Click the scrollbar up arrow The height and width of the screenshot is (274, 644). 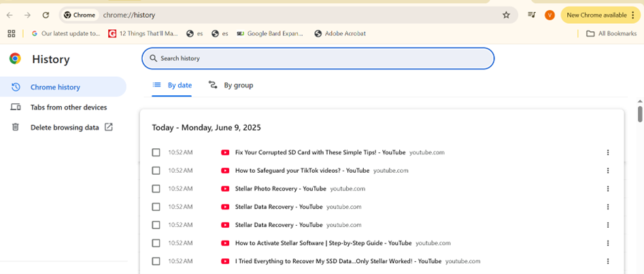(x=640, y=101)
